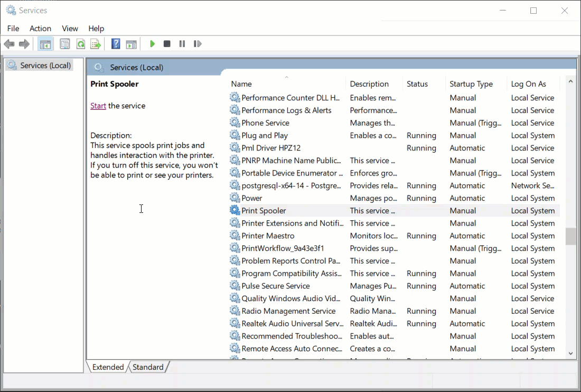Click the scrollbar down arrow in services list
581x392 pixels.
coord(570,354)
